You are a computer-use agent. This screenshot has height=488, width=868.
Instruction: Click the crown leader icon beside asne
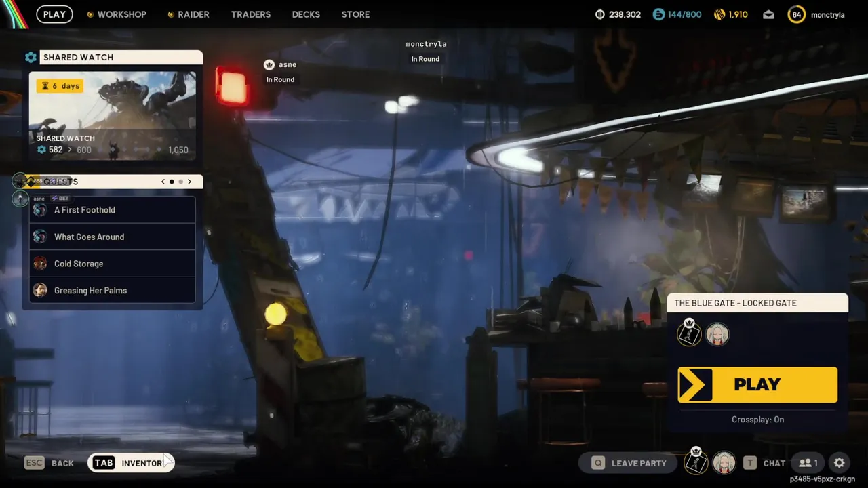pos(269,65)
